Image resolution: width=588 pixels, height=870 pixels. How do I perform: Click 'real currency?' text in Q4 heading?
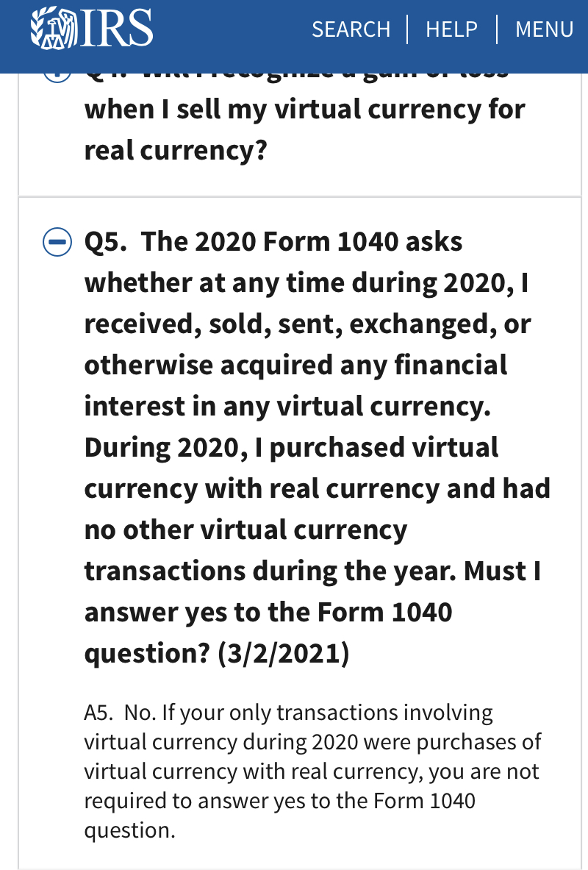(x=176, y=150)
